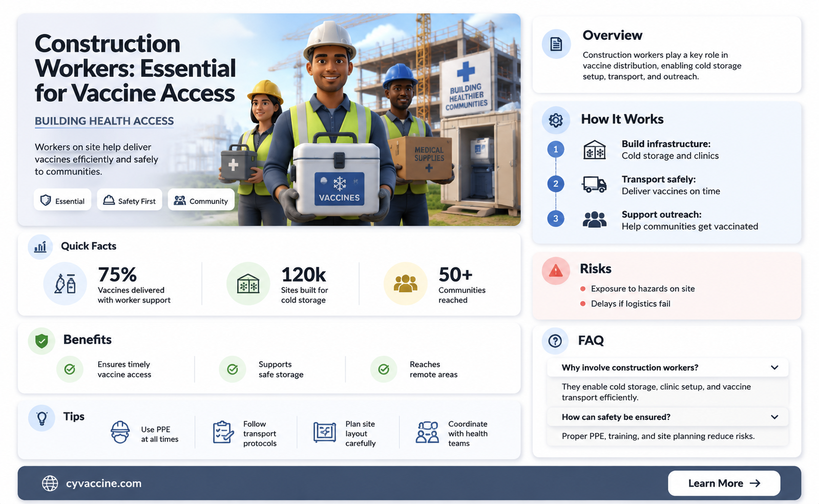Click the Ensures timely vaccine access benefit text
The image size is (819, 504).
(x=124, y=369)
